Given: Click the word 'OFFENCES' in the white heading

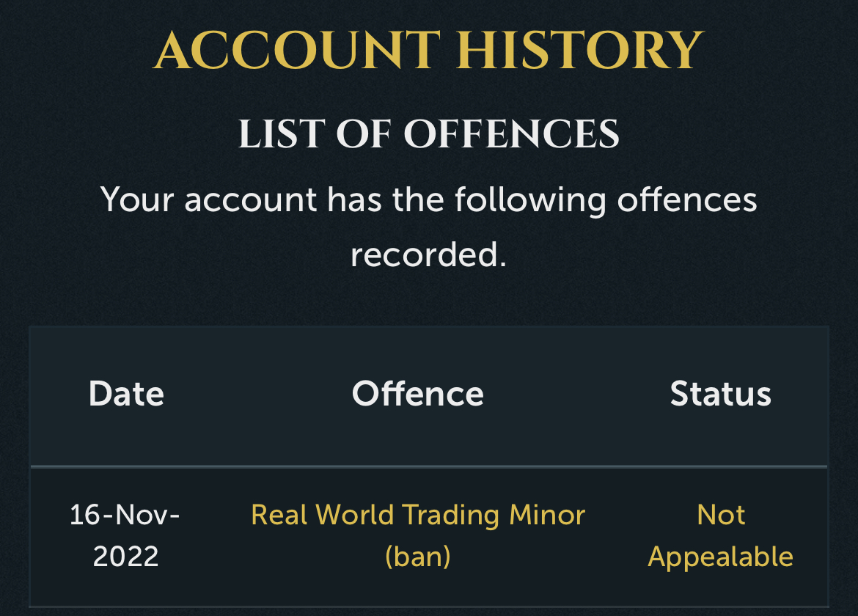Looking at the screenshot, I should point(512,134).
